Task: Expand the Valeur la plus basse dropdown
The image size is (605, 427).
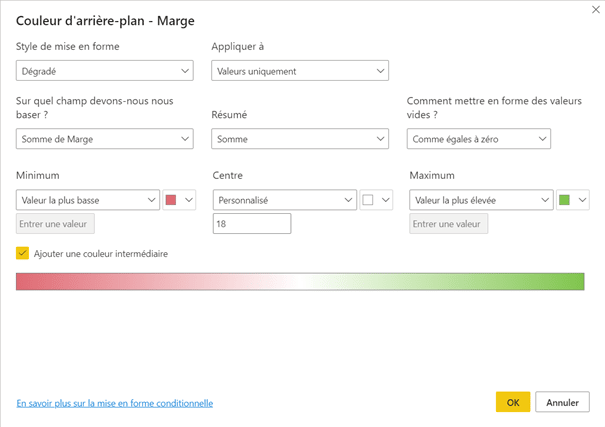Action: (x=88, y=200)
